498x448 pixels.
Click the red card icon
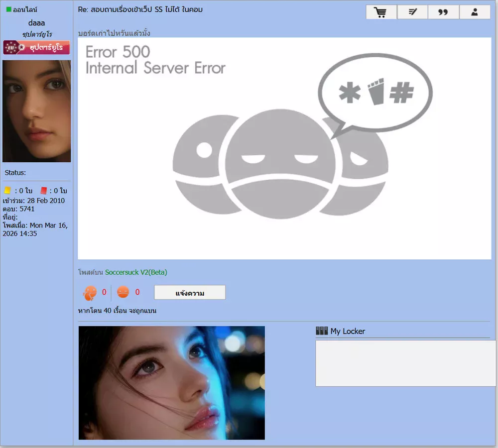(43, 190)
